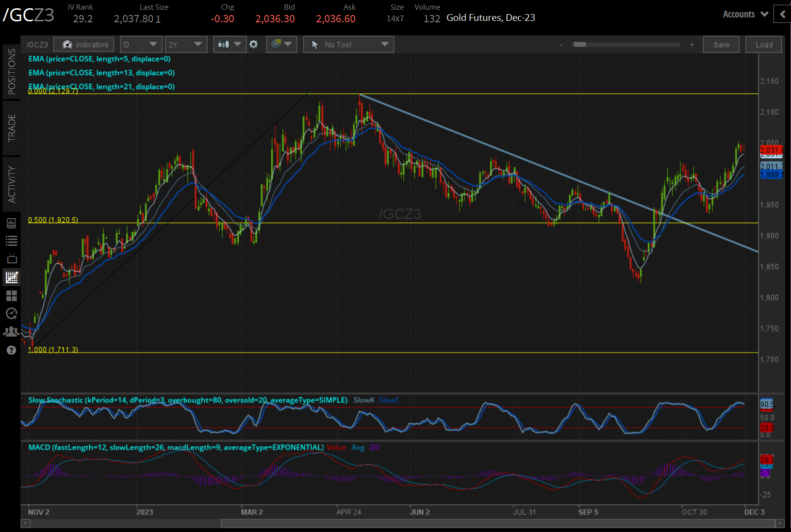
Task: Open chart settings gear icon
Action: (253, 45)
